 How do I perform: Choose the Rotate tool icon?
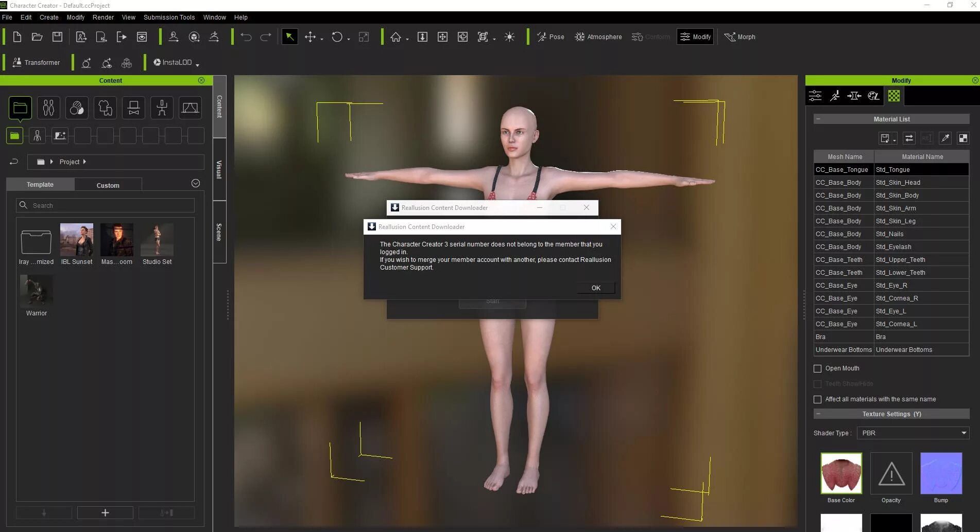[x=337, y=37]
